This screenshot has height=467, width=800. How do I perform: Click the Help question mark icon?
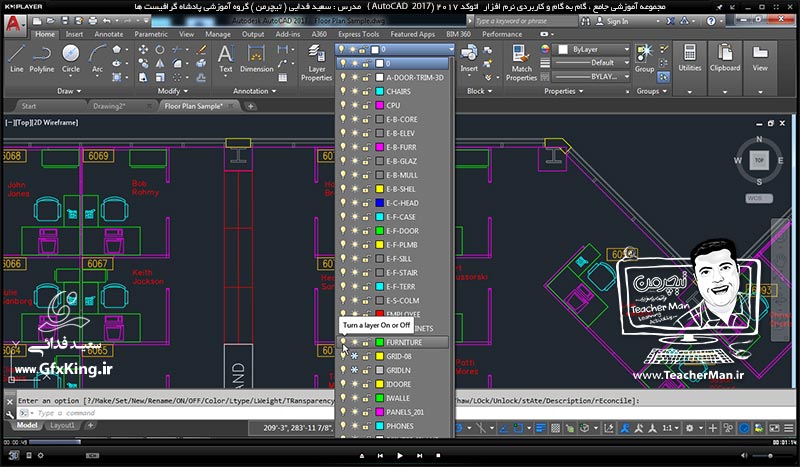pyautogui.click(x=711, y=21)
